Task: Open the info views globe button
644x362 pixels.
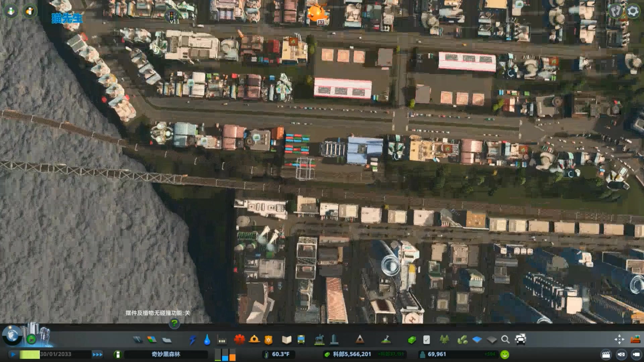Action: coord(12,336)
